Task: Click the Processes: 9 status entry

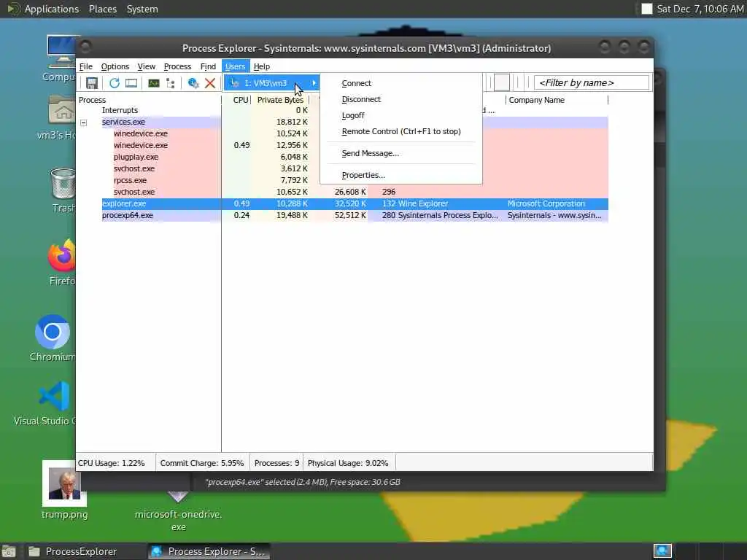Action: click(276, 463)
